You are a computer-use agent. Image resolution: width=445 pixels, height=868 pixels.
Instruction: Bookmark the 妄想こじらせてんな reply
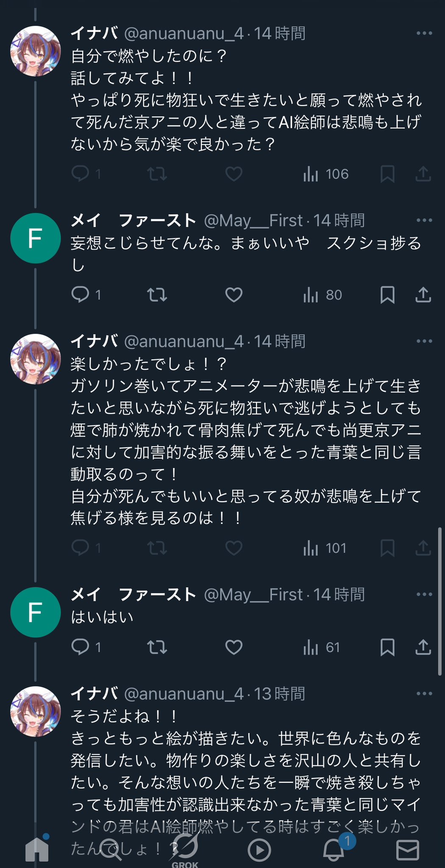387,295
